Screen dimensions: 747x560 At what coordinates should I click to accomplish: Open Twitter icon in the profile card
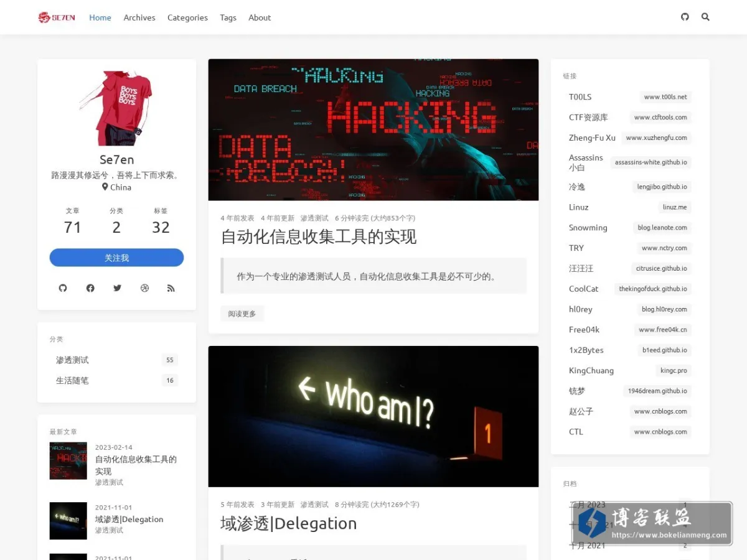coord(117,288)
